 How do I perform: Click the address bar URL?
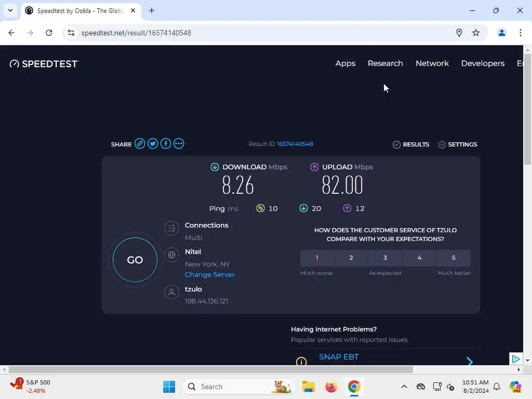click(136, 33)
